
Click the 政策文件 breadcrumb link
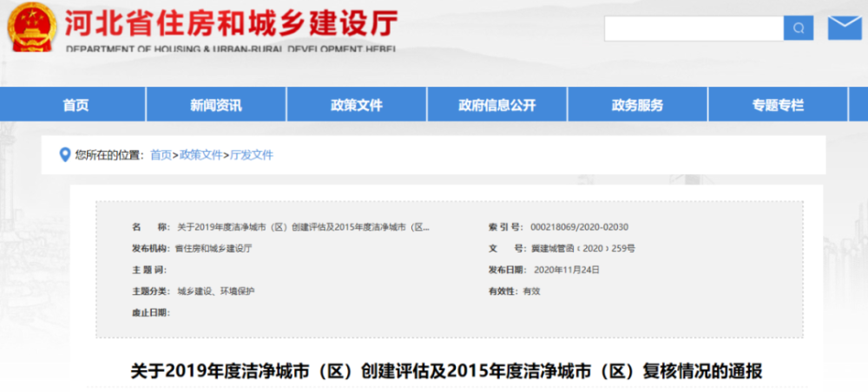point(201,155)
